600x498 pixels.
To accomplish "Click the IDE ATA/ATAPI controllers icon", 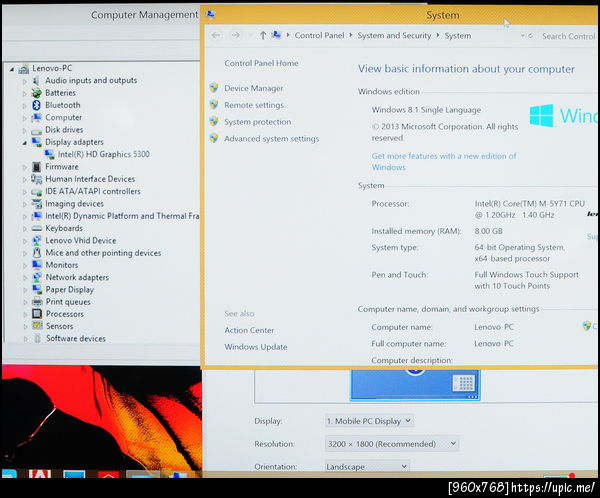I will click(37, 191).
